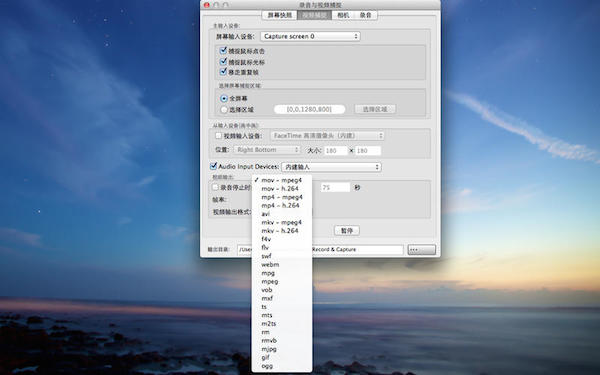600x375 pixels.
Task: Choose the webm format
Action: click(x=282, y=264)
